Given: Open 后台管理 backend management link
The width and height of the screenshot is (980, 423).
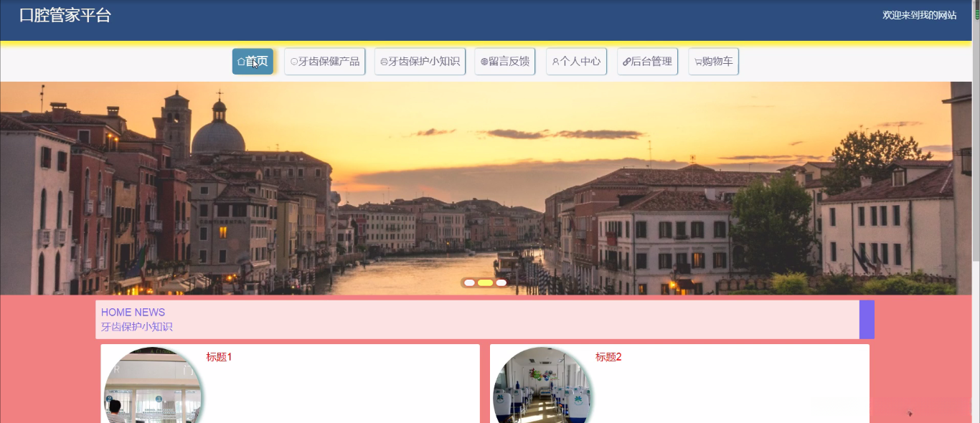Looking at the screenshot, I should 647,62.
